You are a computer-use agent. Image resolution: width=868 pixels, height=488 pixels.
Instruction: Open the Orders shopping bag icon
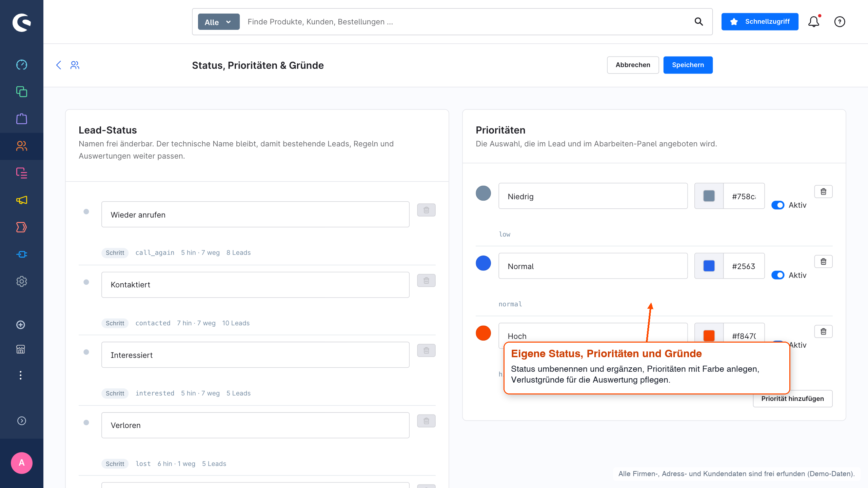(22, 119)
